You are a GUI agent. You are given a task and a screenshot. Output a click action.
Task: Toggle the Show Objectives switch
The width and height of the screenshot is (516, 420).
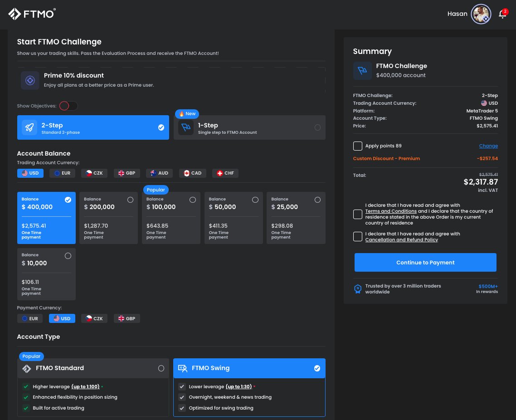click(x=68, y=106)
